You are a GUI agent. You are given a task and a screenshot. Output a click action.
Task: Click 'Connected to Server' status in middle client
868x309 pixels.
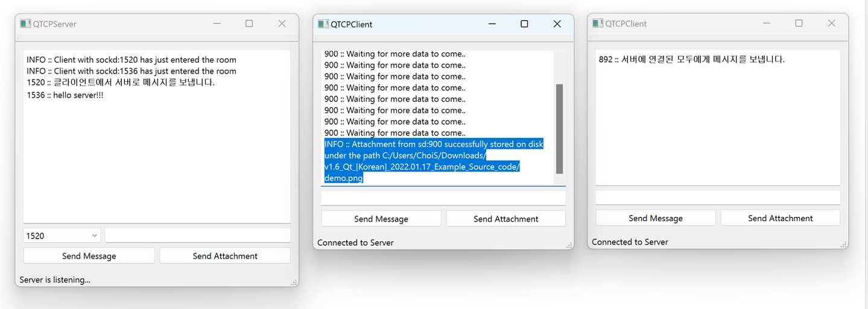[356, 243]
